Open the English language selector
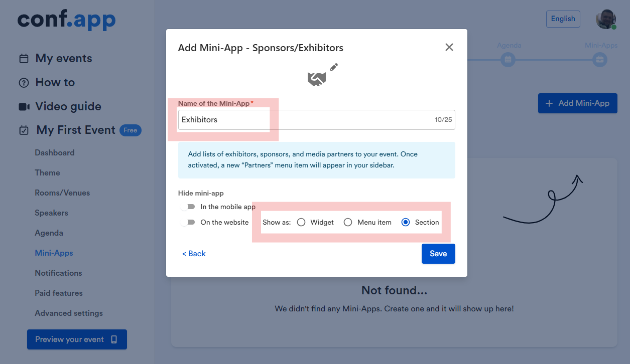 (x=563, y=19)
